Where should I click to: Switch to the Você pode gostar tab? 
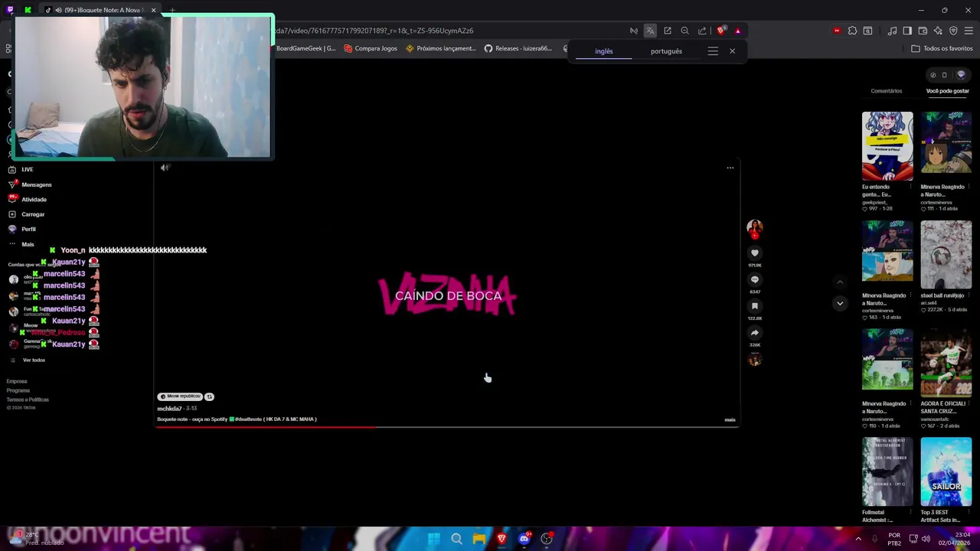tap(947, 91)
